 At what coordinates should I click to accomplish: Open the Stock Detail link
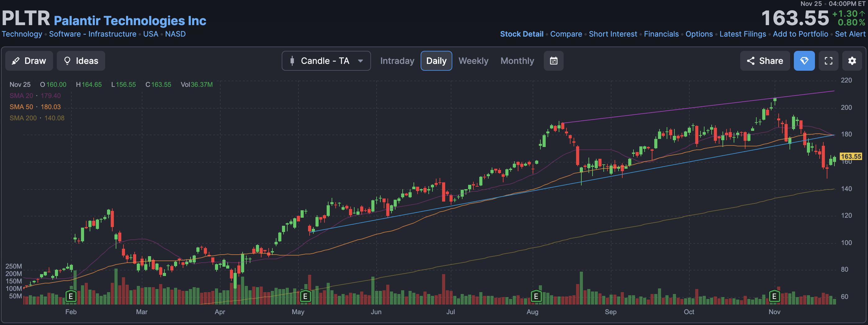(521, 34)
